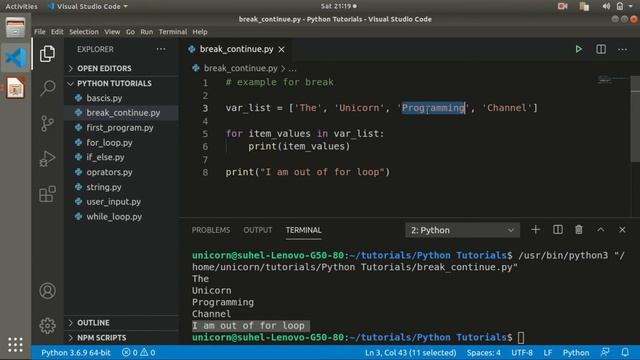The image size is (640, 360).
Task: Switch to the Output panel tab
Action: pos(258,230)
